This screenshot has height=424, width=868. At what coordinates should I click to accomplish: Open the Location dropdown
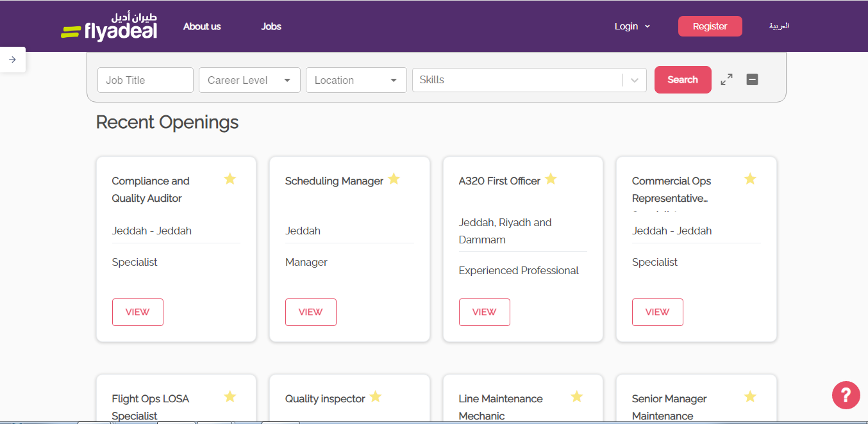[356, 80]
